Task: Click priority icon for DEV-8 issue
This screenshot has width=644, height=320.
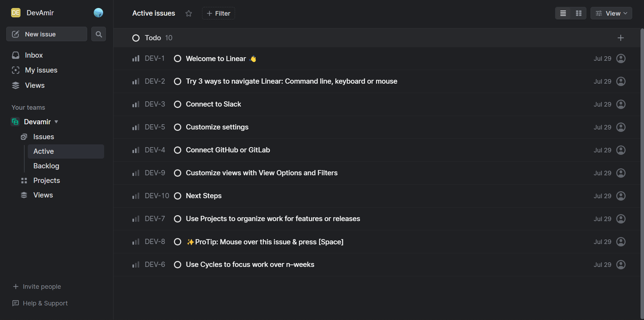Action: coord(136,242)
